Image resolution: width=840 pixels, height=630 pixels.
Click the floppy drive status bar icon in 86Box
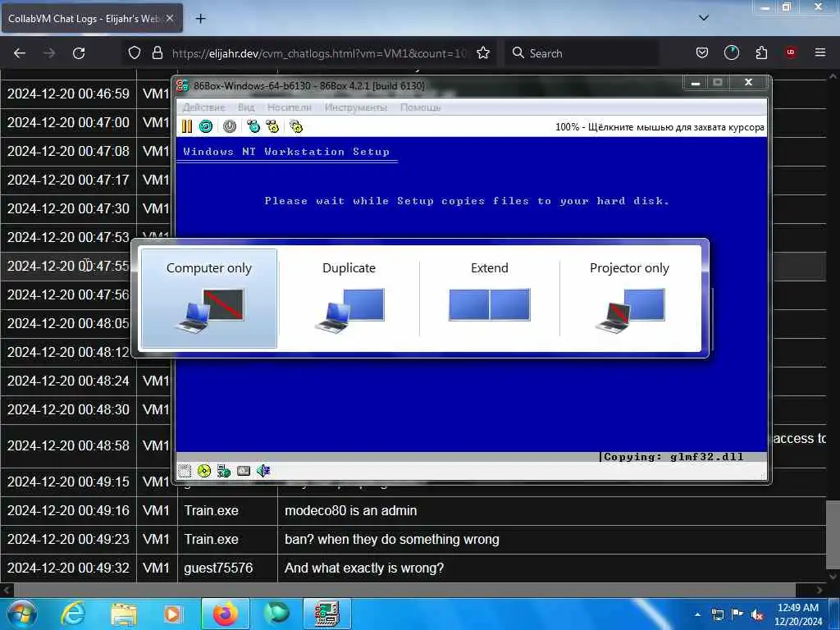(x=185, y=471)
